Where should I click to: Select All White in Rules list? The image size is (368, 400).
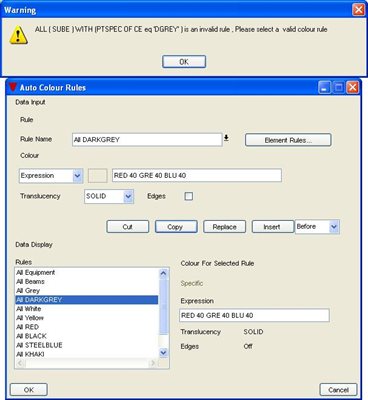click(87, 309)
